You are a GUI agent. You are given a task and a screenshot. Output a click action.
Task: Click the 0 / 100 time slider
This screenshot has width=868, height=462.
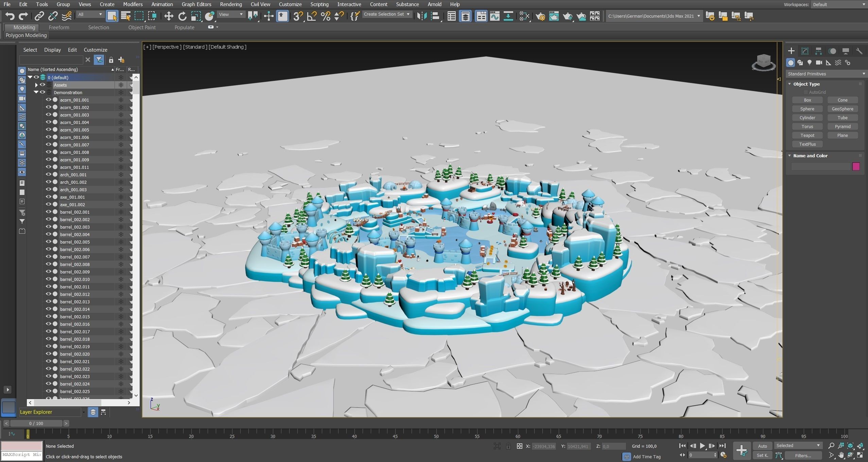click(36, 423)
